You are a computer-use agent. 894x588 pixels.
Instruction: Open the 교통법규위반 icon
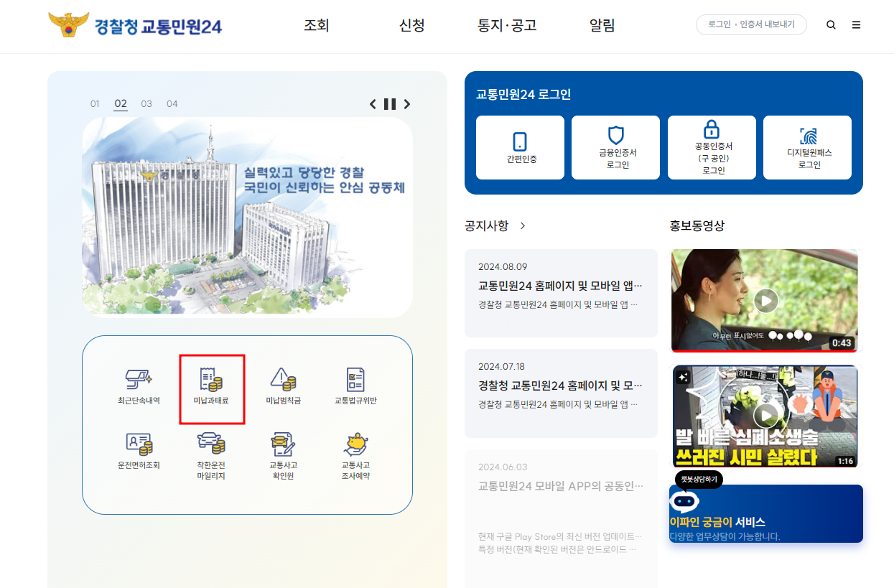click(355, 386)
